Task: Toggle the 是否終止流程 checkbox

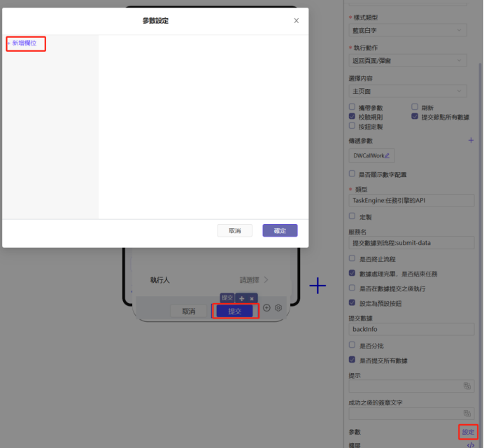Action: pyautogui.click(x=352, y=259)
